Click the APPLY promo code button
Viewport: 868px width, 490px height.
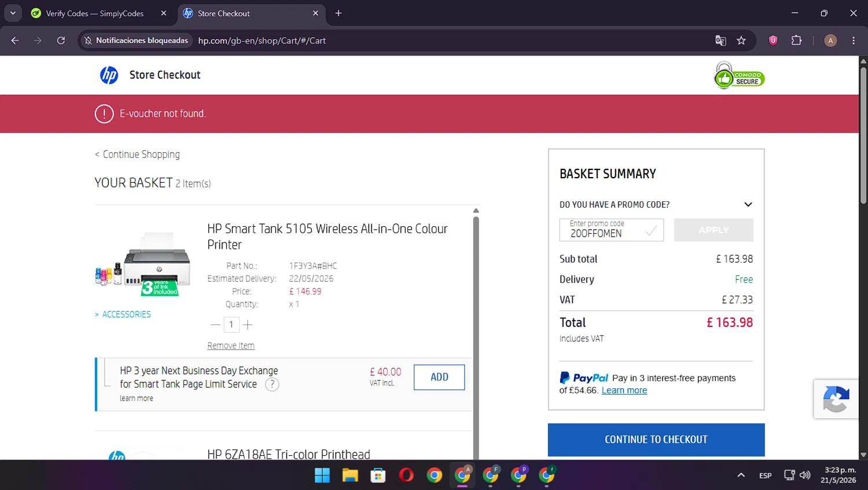(713, 230)
